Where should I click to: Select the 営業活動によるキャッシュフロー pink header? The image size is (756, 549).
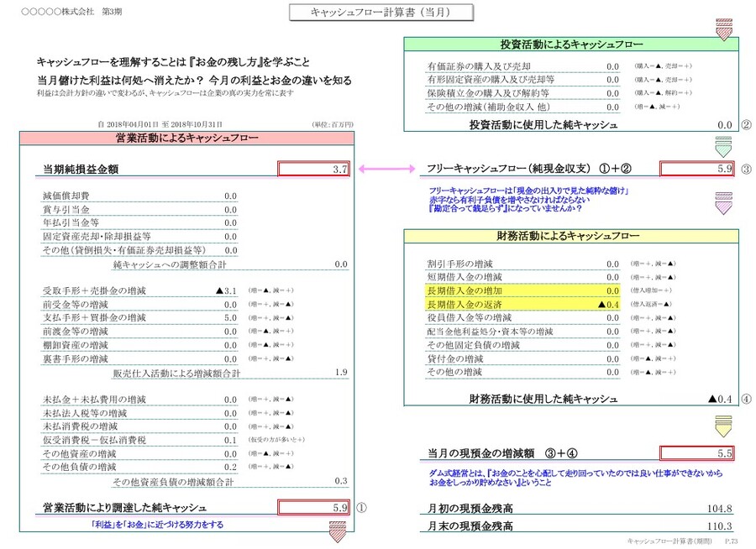[x=186, y=138]
